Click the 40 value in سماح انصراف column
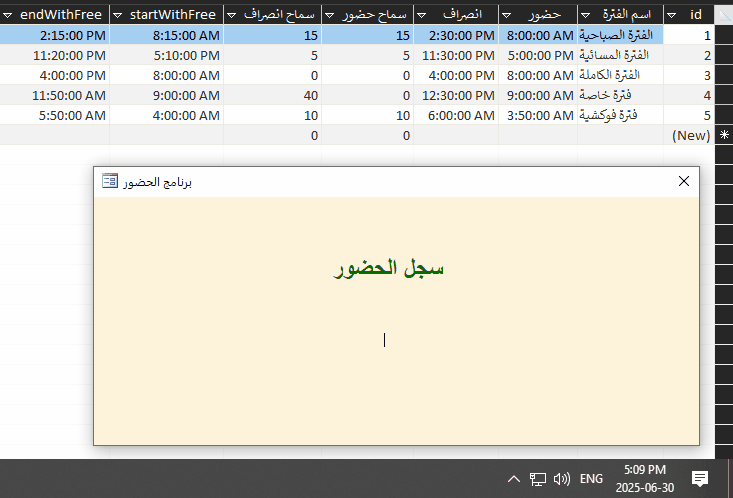This screenshot has height=498, width=733. 273,95
